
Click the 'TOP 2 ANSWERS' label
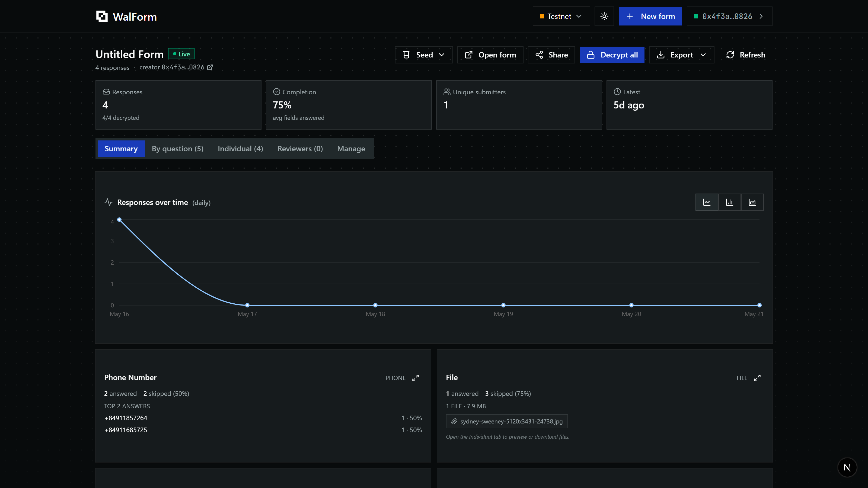(127, 406)
